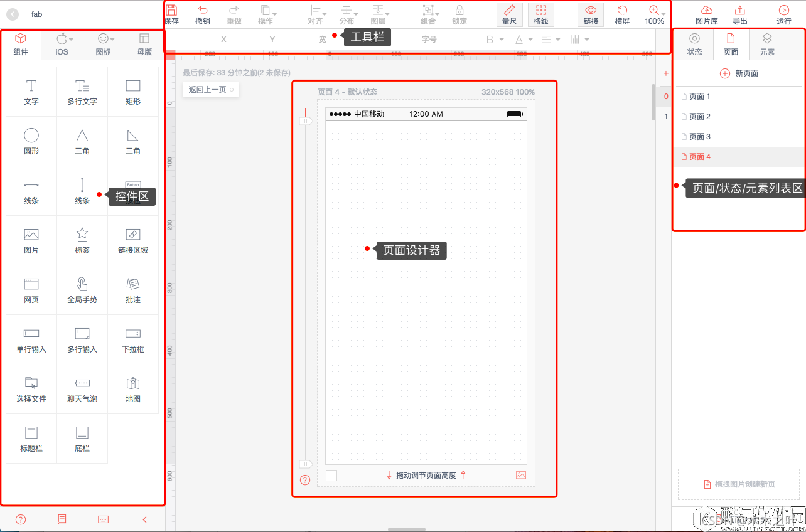Open the 对齐 align dropdown
Viewport: 806px width, 532px height.
coord(316,15)
